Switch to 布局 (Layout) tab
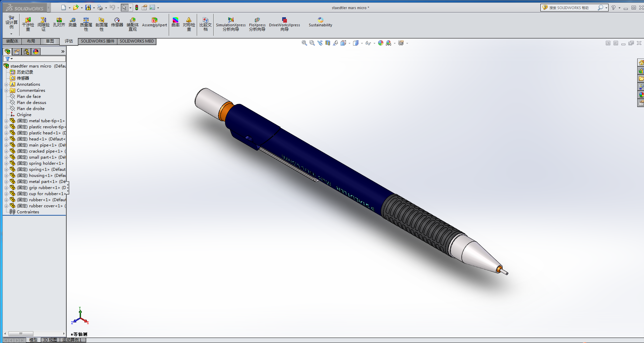The width and height of the screenshot is (644, 343). tap(31, 41)
